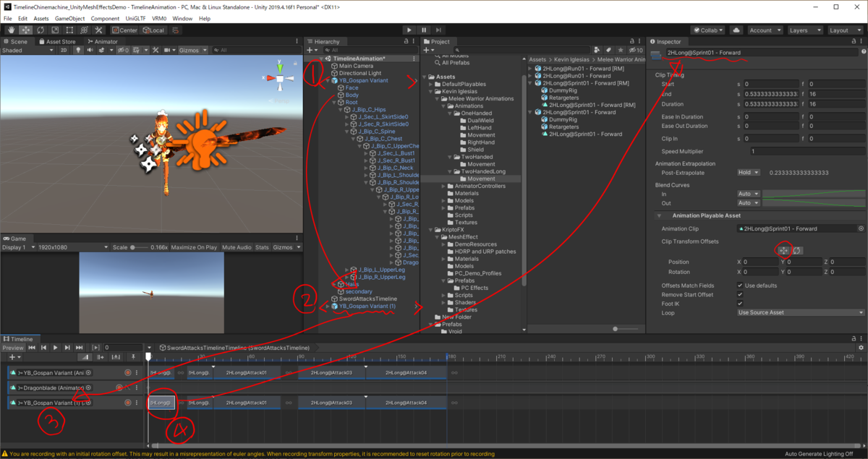Collapse Animation Playable Asset section

[x=659, y=215]
